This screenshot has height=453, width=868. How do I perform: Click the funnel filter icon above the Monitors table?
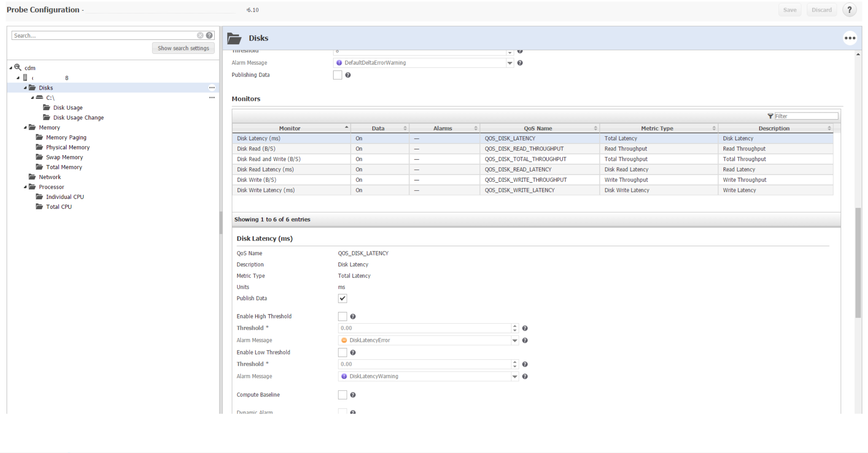[770, 116]
